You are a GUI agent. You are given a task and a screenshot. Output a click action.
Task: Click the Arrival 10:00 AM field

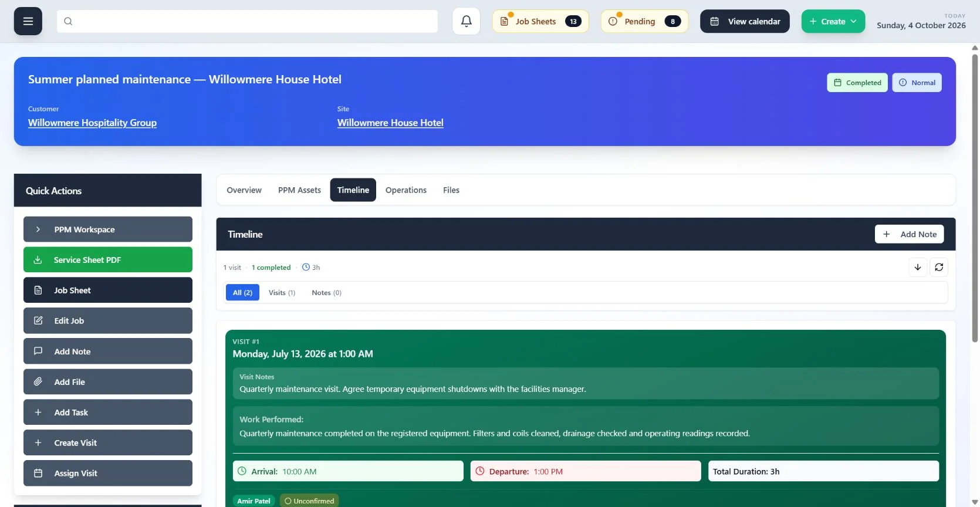348,471
